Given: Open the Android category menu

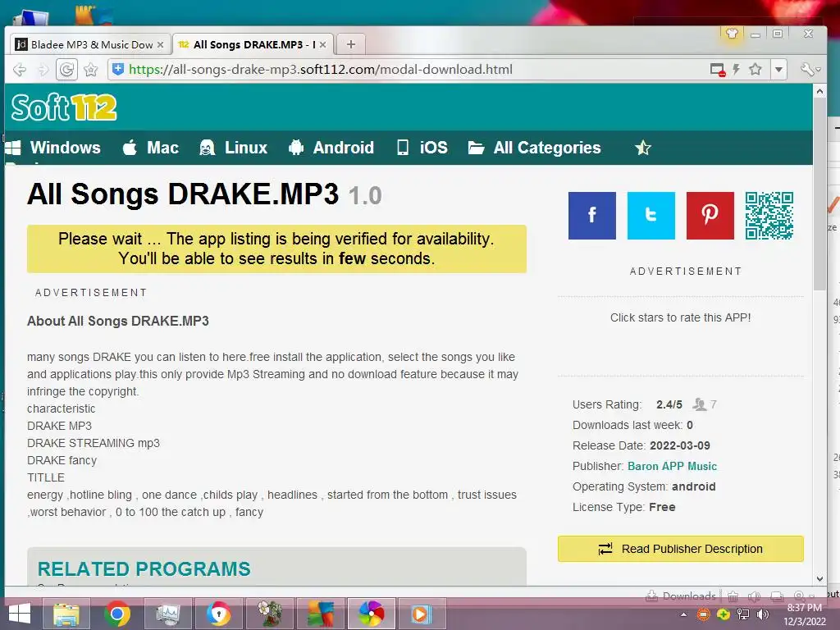Looking at the screenshot, I should [331, 148].
